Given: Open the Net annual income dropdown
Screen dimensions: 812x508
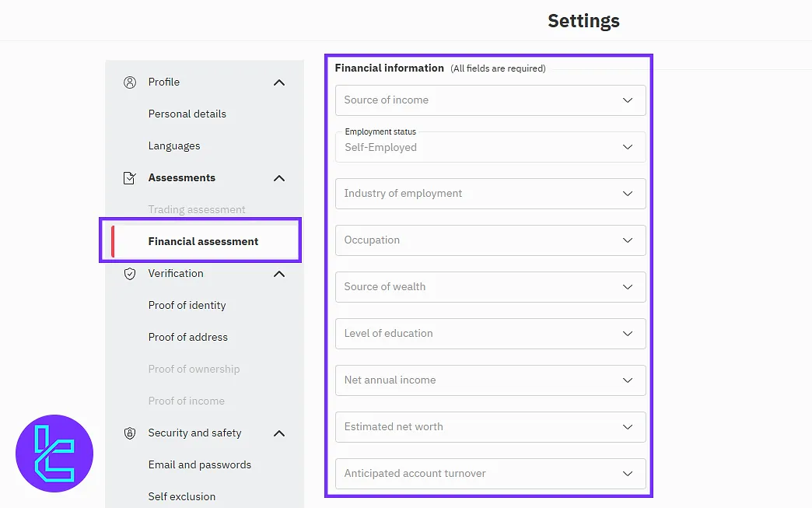Looking at the screenshot, I should click(x=491, y=380).
